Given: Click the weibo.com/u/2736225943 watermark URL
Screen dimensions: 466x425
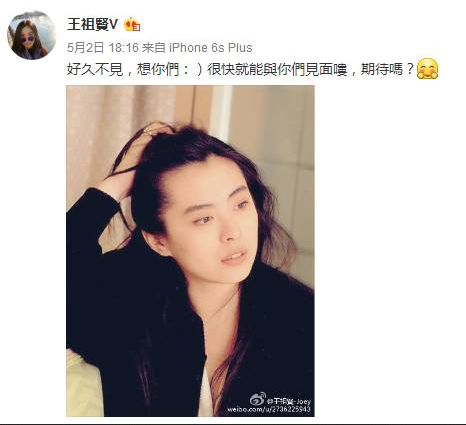Looking at the screenshot, I should point(269,409).
